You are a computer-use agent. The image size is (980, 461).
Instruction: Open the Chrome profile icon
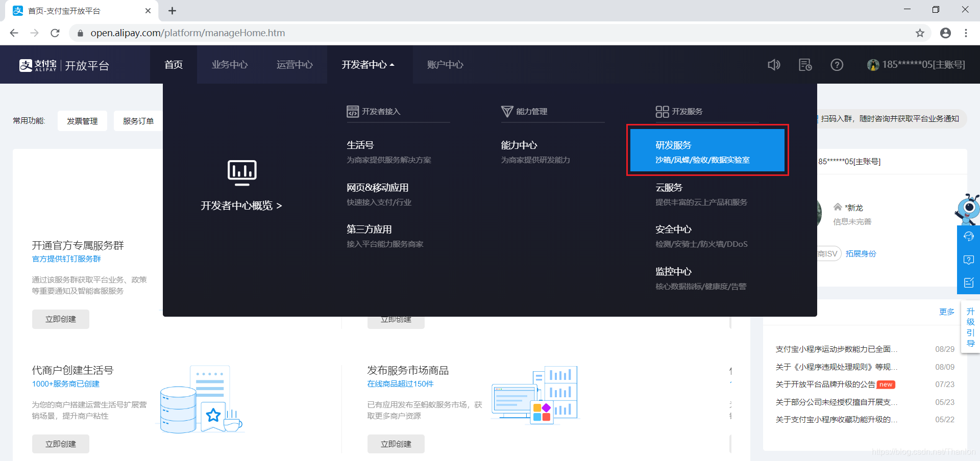coord(945,33)
